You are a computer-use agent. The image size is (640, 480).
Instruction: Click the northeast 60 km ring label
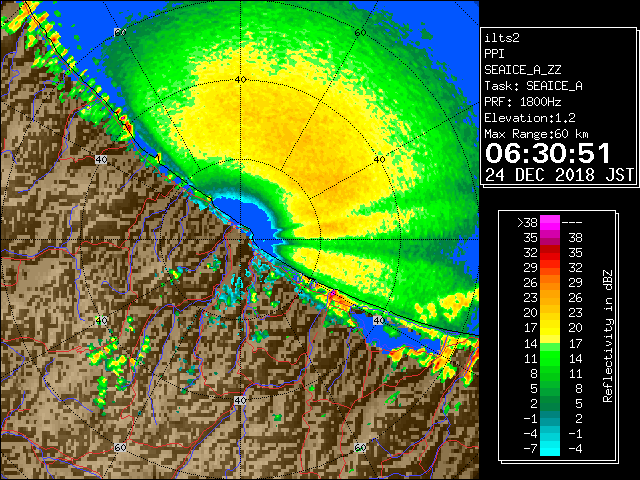point(360,32)
